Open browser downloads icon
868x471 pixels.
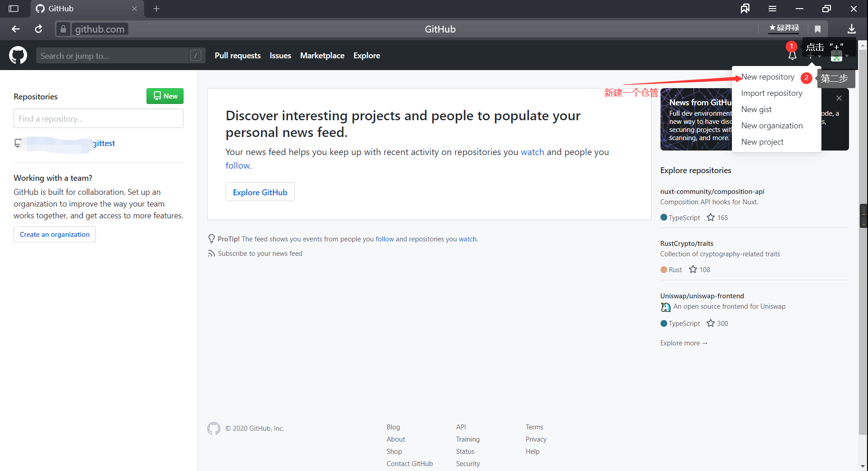coord(851,29)
